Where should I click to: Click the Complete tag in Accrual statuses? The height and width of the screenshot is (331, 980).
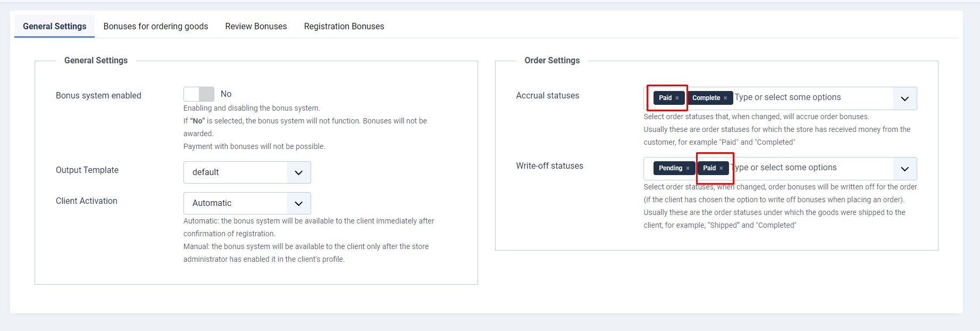coord(706,98)
